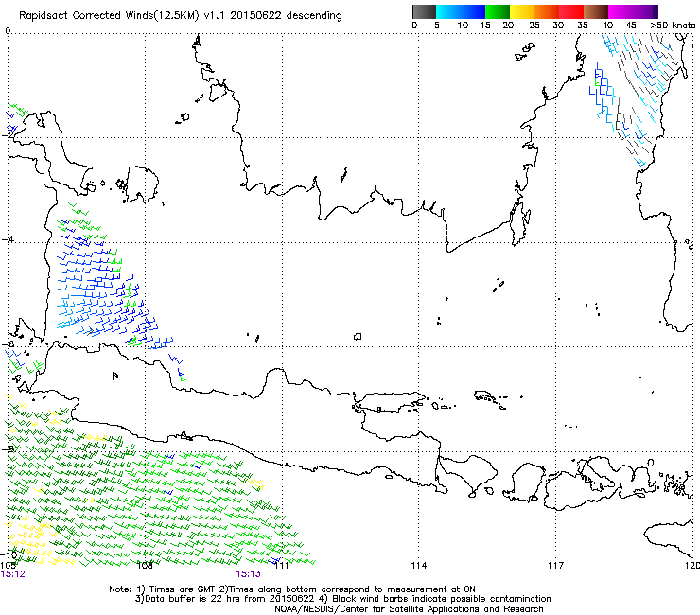
Task: Click the title text 'Rapidscat Corrected Winds(12.5KM)'
Action: click(109, 16)
